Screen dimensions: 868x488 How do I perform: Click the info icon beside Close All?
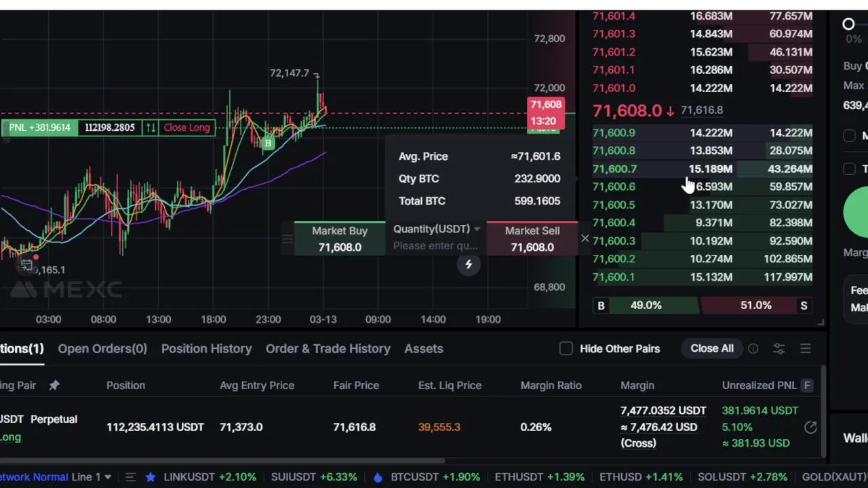point(753,348)
